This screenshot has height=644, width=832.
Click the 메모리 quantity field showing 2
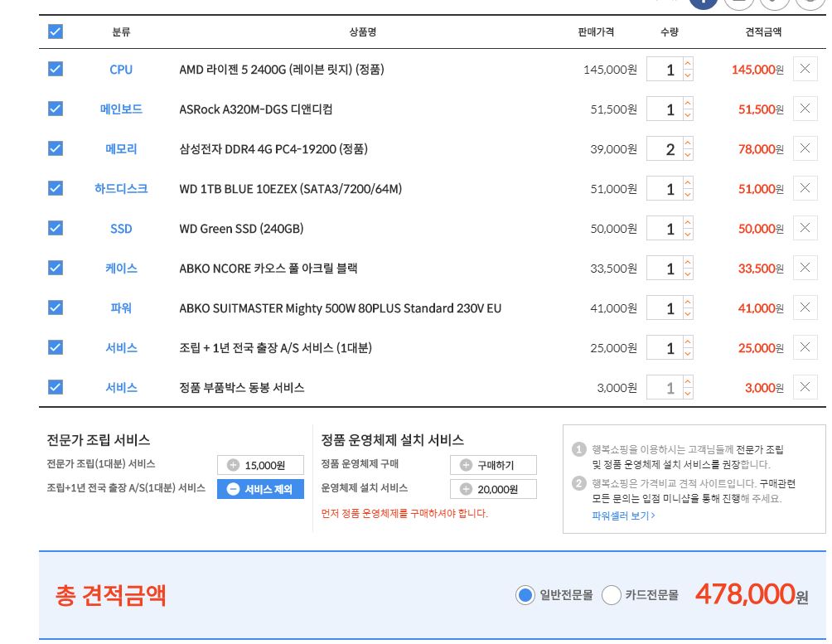[x=665, y=148]
